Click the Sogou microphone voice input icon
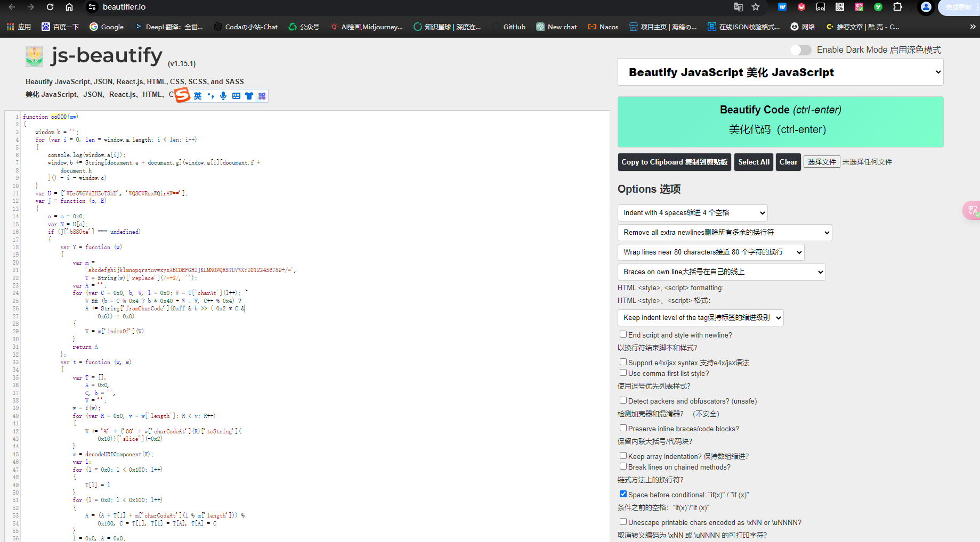Viewport: 980px width, 542px height. coord(223,96)
